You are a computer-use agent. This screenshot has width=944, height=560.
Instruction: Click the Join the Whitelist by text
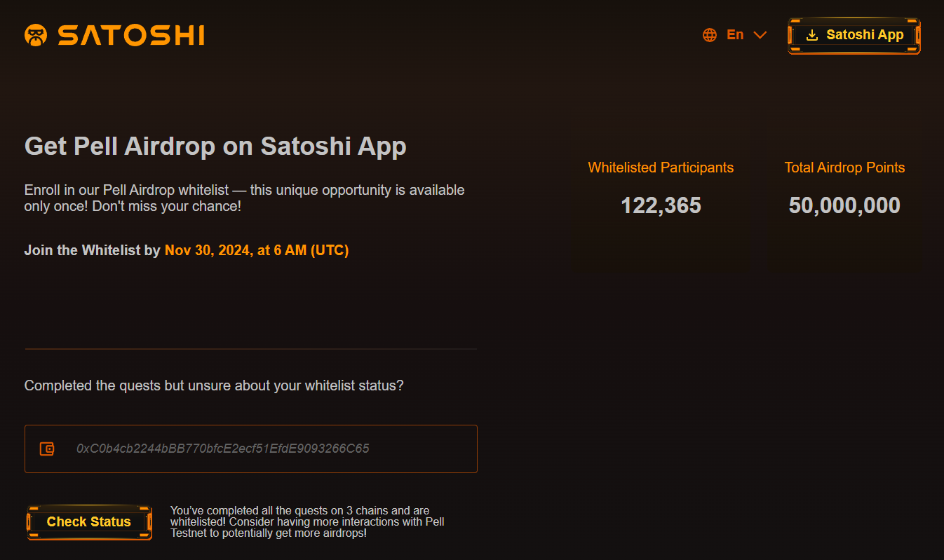[93, 250]
